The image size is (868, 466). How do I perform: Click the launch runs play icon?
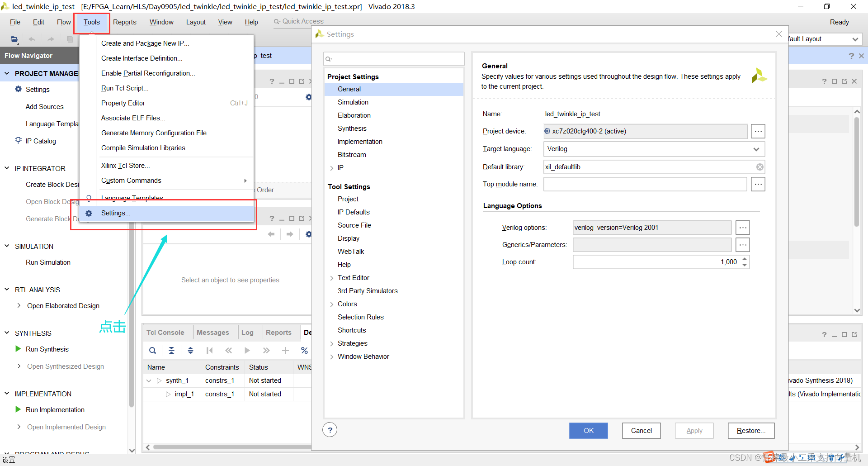coord(247,350)
